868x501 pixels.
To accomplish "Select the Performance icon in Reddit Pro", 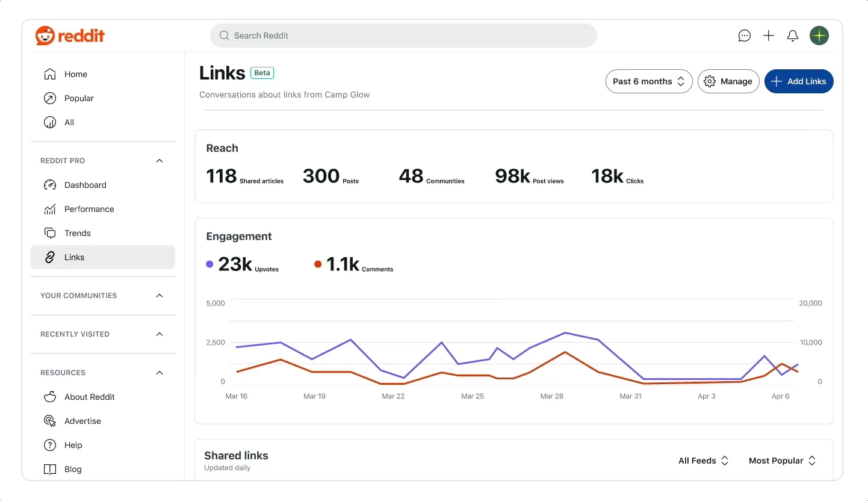I will point(50,209).
